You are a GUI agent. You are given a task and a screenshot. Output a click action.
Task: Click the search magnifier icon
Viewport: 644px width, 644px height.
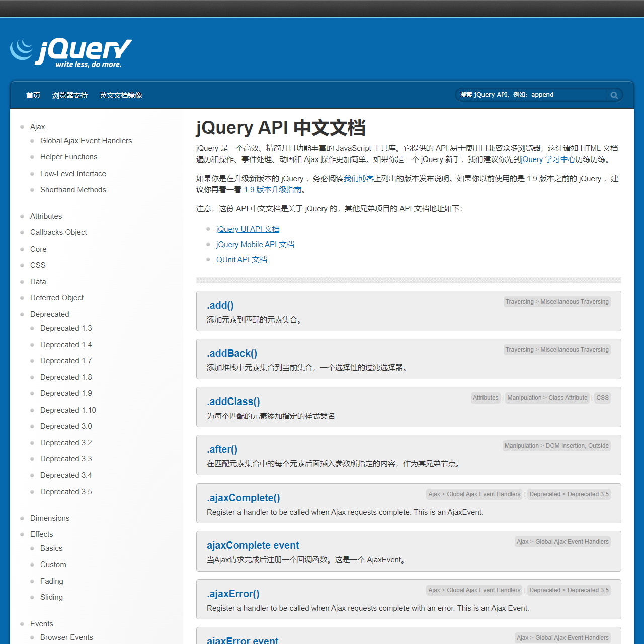[614, 95]
